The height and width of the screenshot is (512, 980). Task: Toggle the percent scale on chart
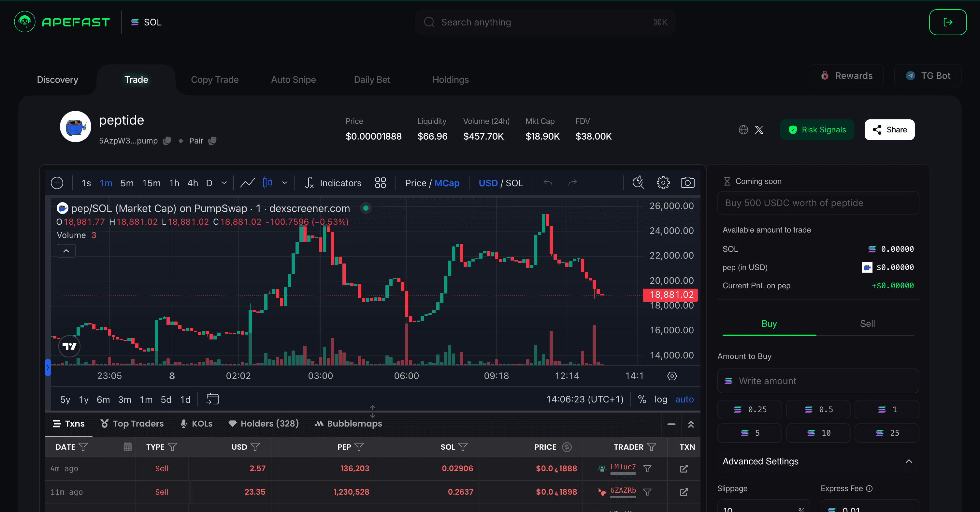pyautogui.click(x=642, y=399)
